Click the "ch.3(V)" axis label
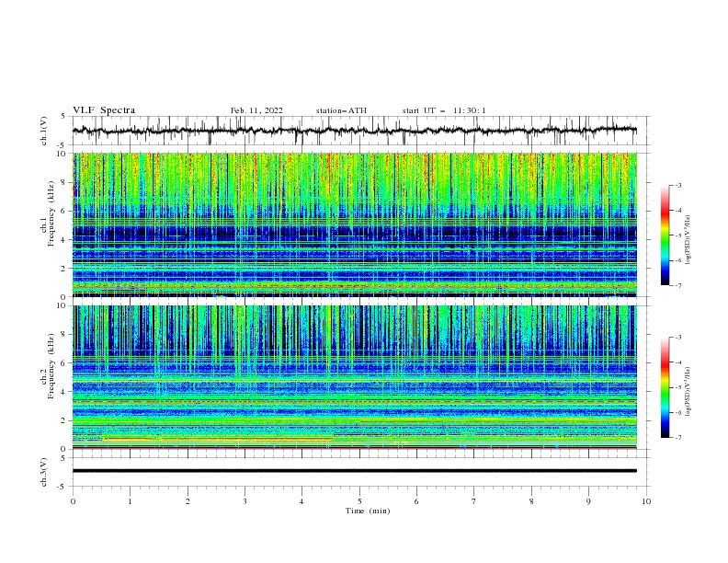The width and height of the screenshot is (728, 563). [44, 472]
